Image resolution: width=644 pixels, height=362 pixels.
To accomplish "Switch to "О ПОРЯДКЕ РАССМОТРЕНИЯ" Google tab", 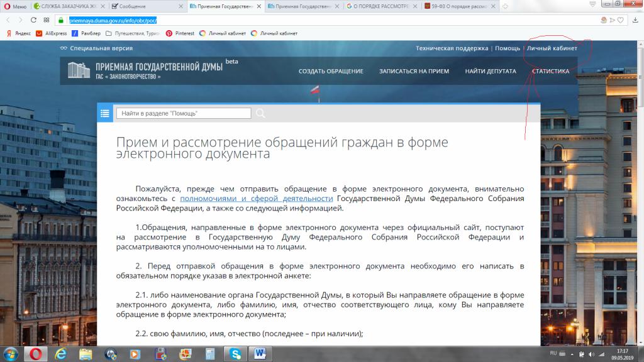I will coord(380,6).
